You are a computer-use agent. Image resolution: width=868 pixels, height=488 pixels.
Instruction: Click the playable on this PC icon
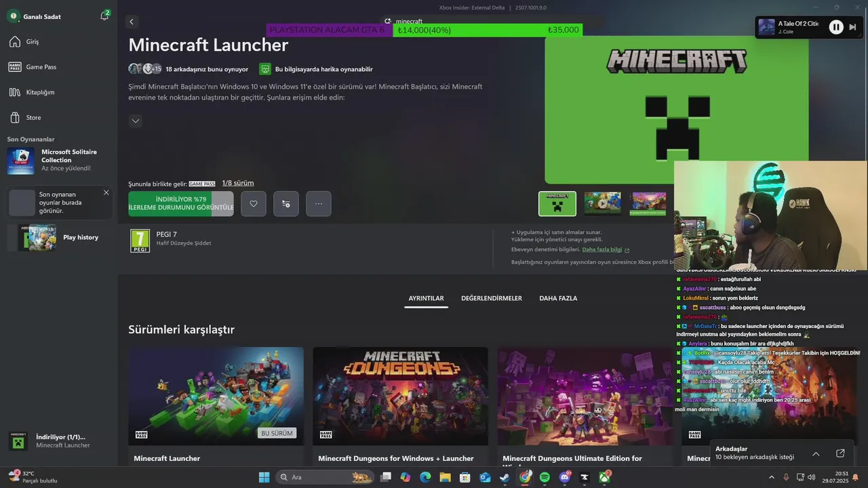point(265,69)
